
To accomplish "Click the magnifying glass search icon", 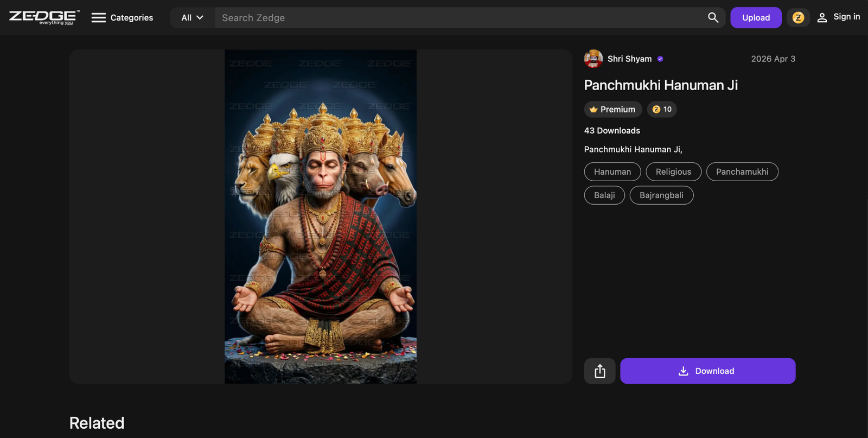I will [713, 18].
